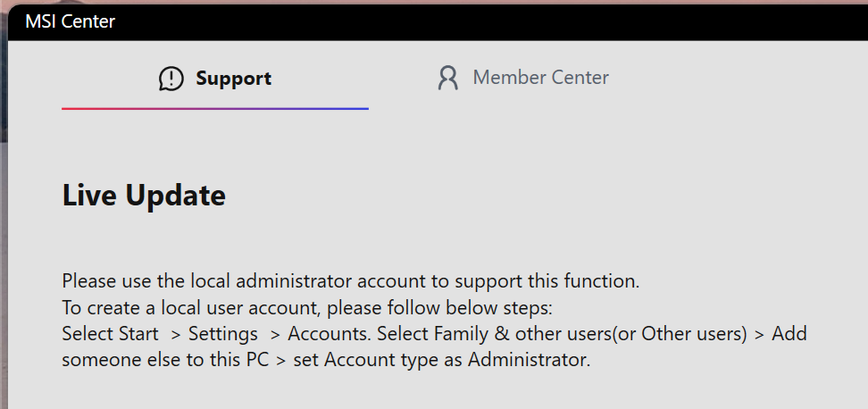Click the 'Please use the local administrator' sentence
The image size is (868, 409).
coord(350,281)
